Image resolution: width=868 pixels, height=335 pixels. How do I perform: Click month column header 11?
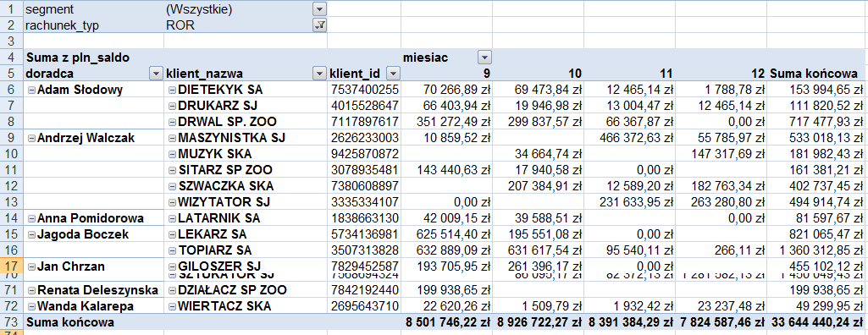(x=629, y=74)
